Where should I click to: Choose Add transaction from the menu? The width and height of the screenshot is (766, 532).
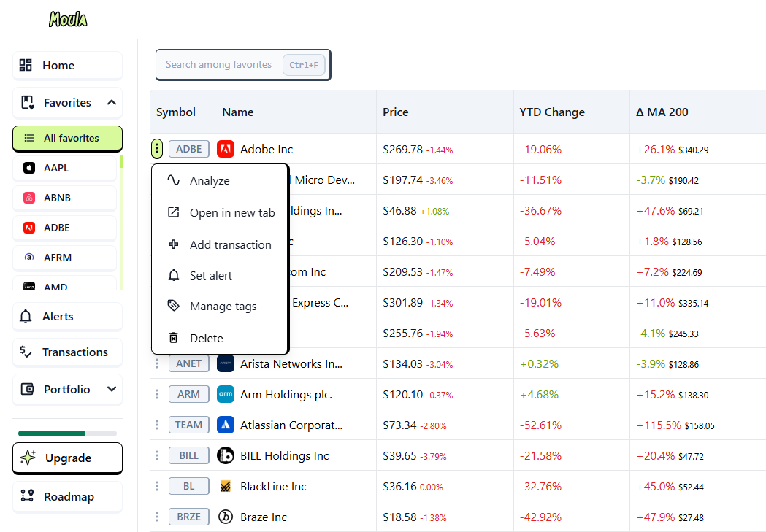pyautogui.click(x=220, y=244)
